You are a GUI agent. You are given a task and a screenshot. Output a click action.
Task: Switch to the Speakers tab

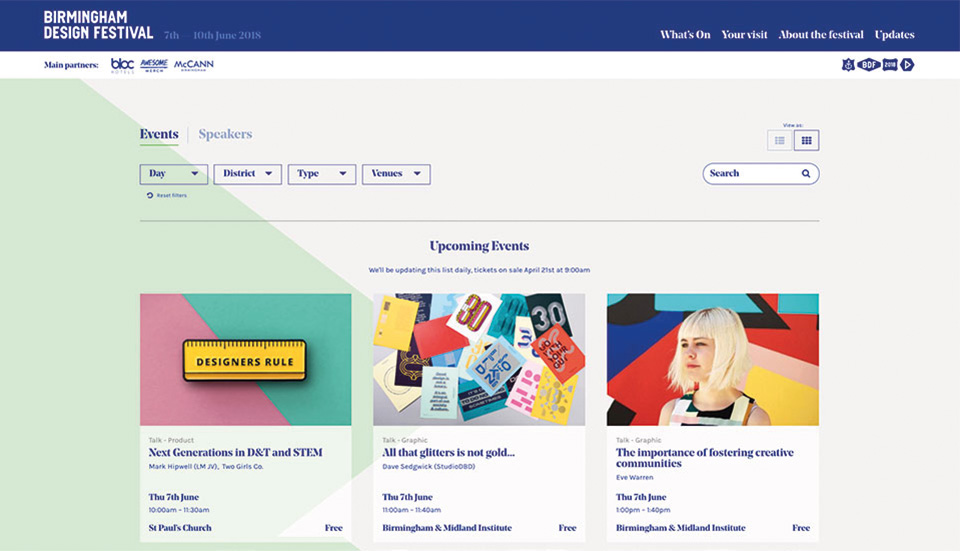point(225,134)
